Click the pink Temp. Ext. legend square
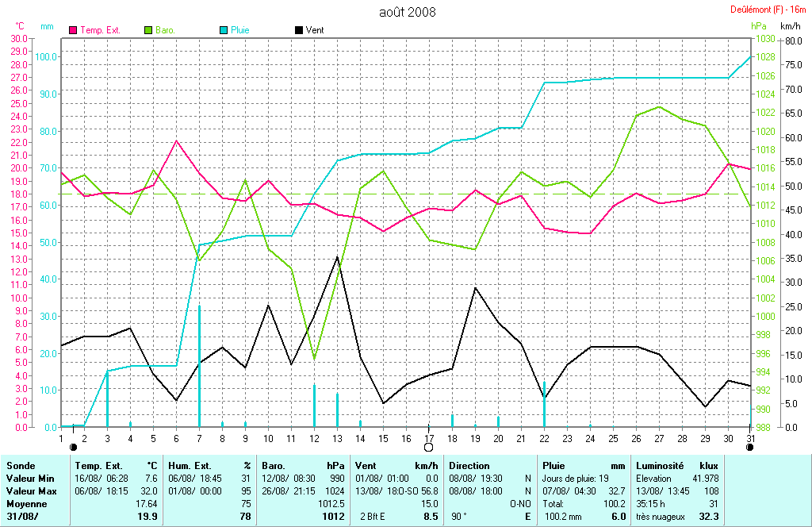 (74, 30)
